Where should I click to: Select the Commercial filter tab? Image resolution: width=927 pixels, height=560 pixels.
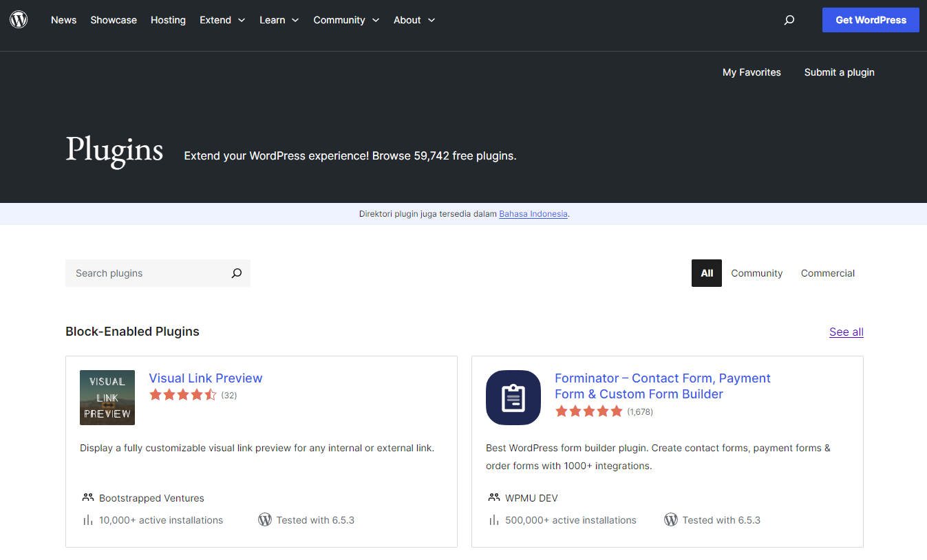point(827,273)
